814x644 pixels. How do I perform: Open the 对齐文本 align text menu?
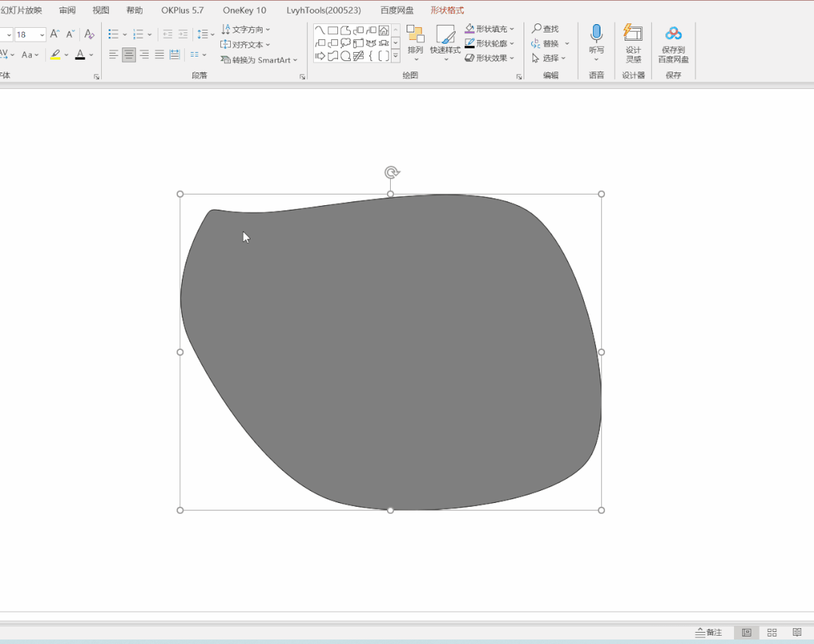coord(245,44)
